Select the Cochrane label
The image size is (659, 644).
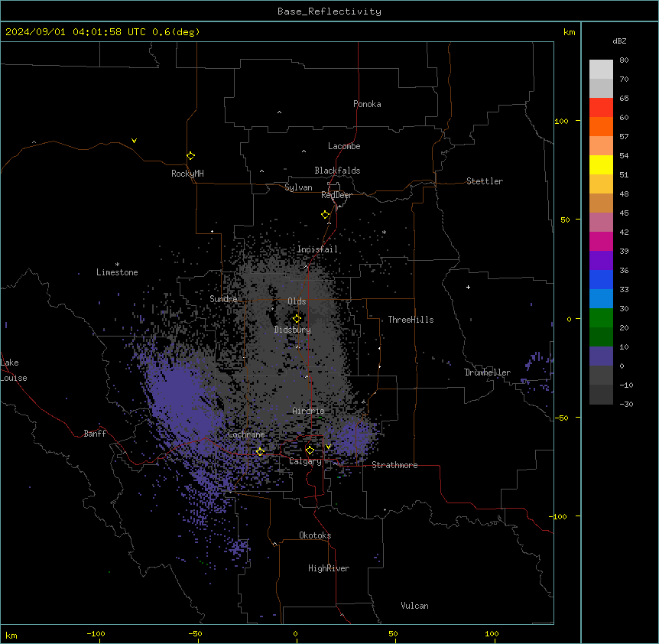246,434
